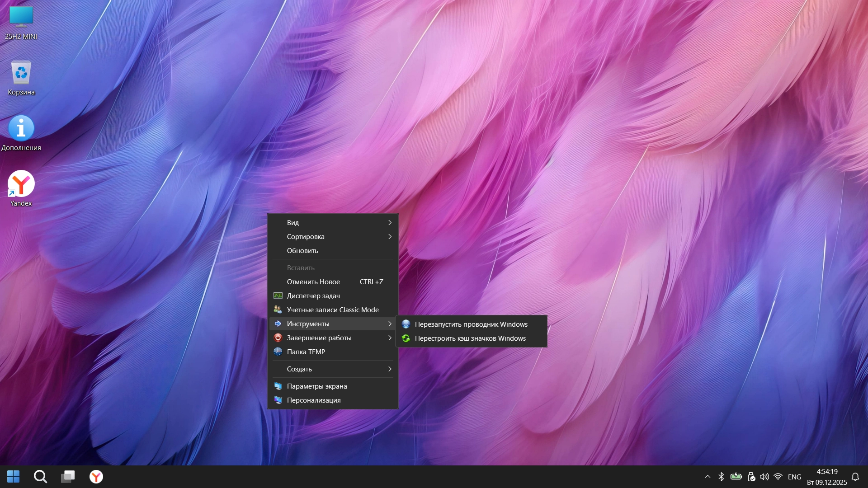Screen dimensions: 868x488
Task: Open the Корзина recycle bin icon
Action: 21,73
